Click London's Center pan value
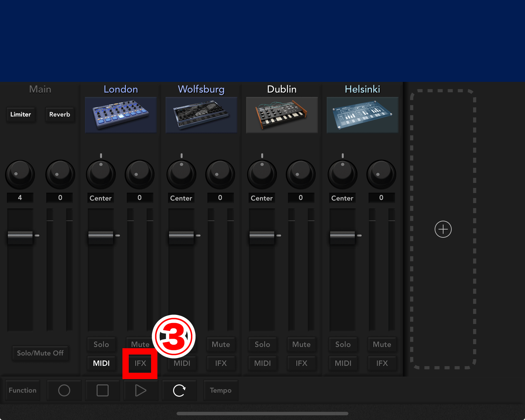This screenshot has width=525, height=420. pyautogui.click(x=101, y=198)
